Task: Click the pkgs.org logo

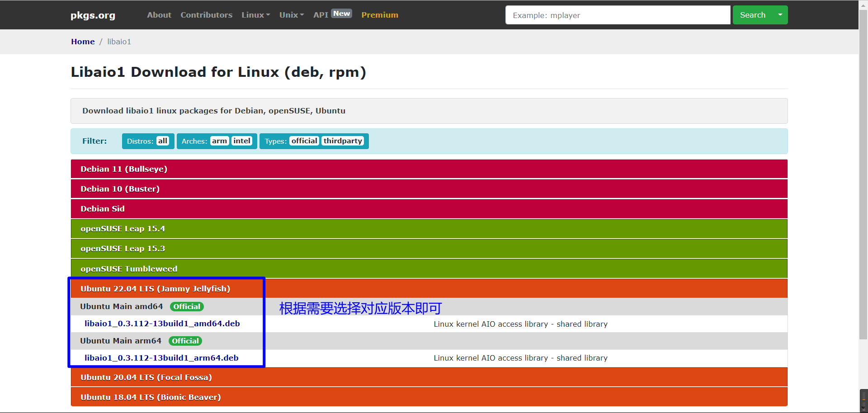Action: (x=92, y=15)
